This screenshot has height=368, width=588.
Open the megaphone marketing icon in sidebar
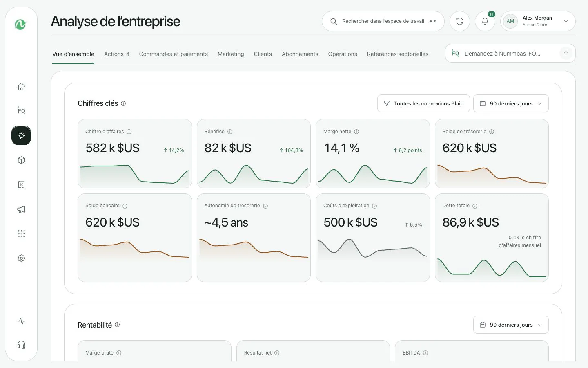tap(21, 209)
